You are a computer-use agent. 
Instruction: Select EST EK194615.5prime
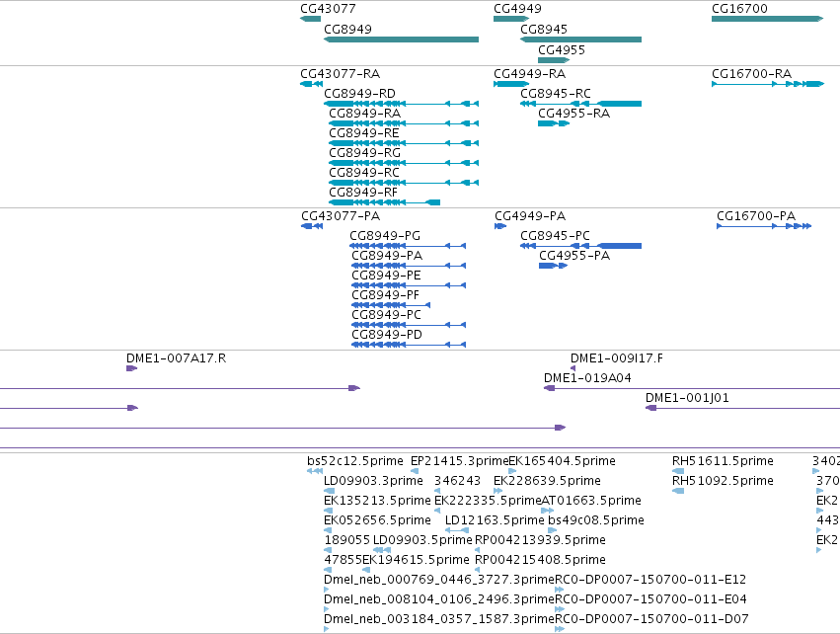[416, 560]
